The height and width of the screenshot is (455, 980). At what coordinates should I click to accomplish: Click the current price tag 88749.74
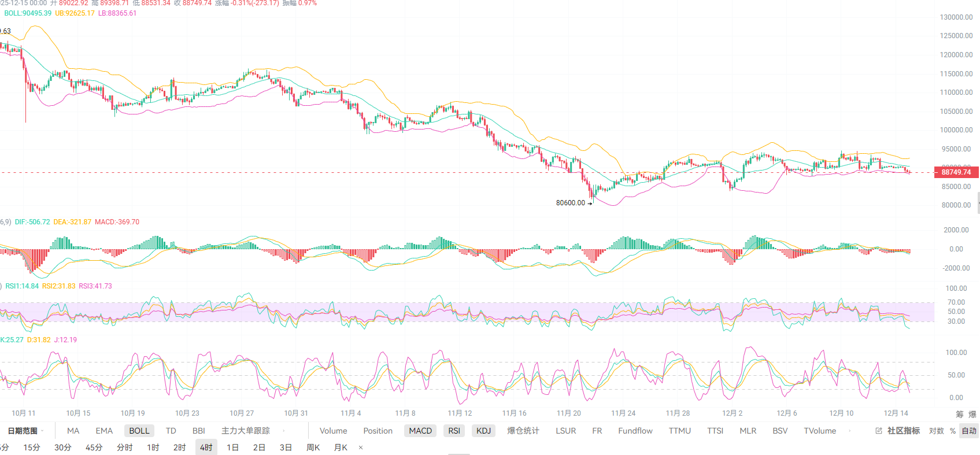[956, 172]
